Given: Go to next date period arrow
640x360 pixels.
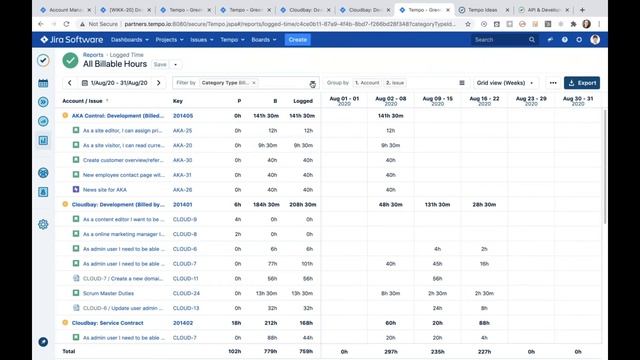Looking at the screenshot, I should tap(159, 83).
